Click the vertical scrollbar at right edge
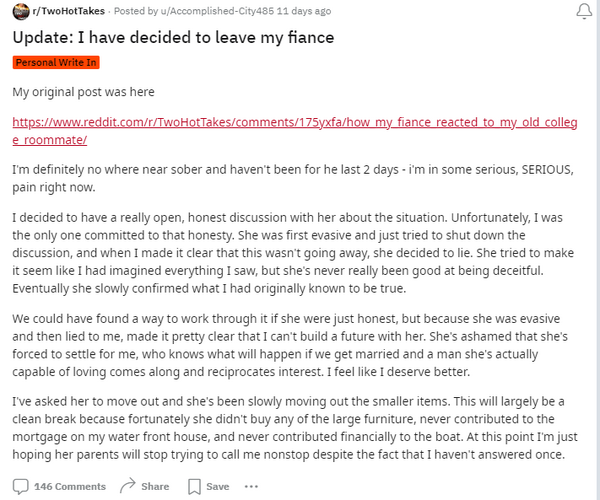The width and height of the screenshot is (600, 500). (598, 250)
